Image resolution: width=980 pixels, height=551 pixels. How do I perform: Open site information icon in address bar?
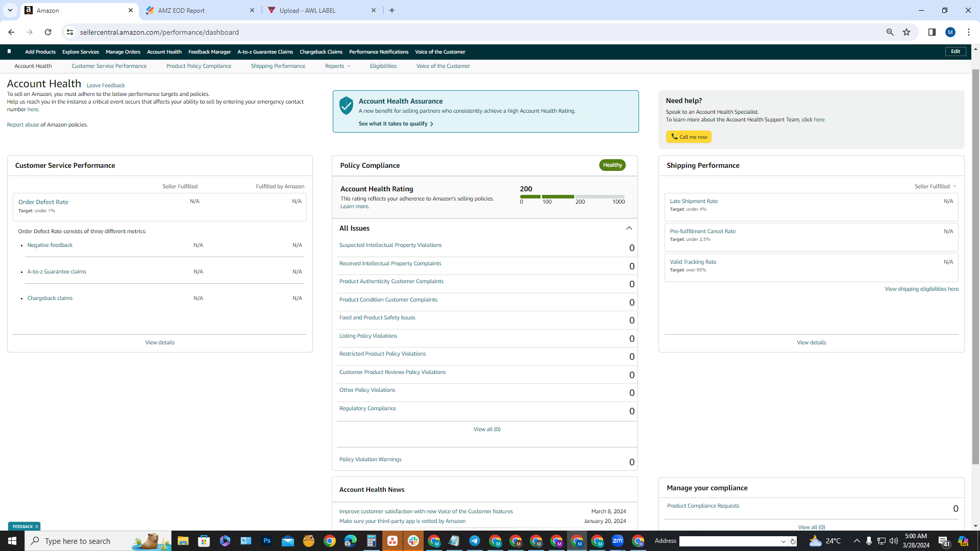70,32
